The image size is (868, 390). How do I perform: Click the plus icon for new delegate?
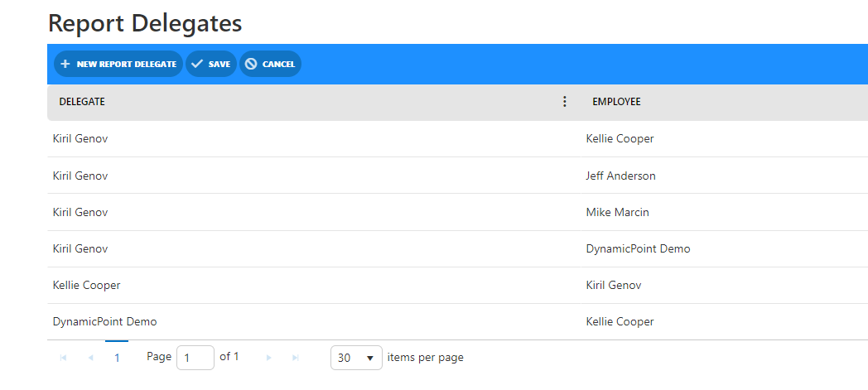point(65,64)
